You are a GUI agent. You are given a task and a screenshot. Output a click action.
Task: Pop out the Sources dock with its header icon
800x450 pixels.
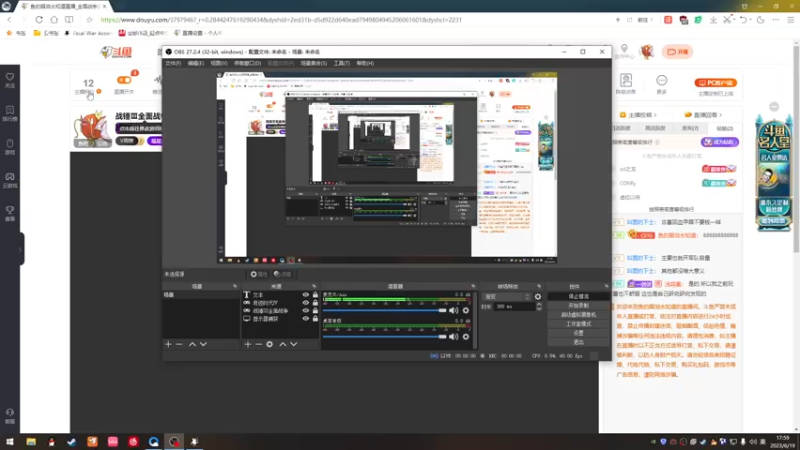point(314,286)
